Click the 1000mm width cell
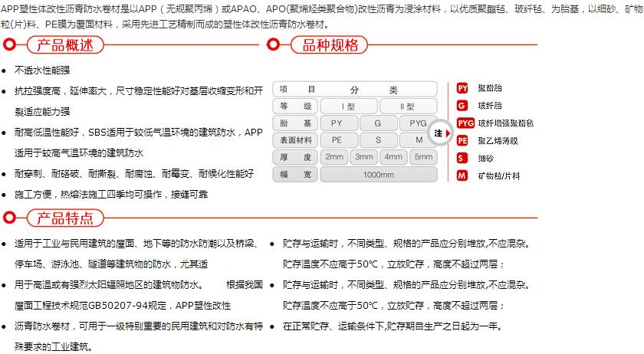The width and height of the screenshot is (644, 354). [x=378, y=174]
